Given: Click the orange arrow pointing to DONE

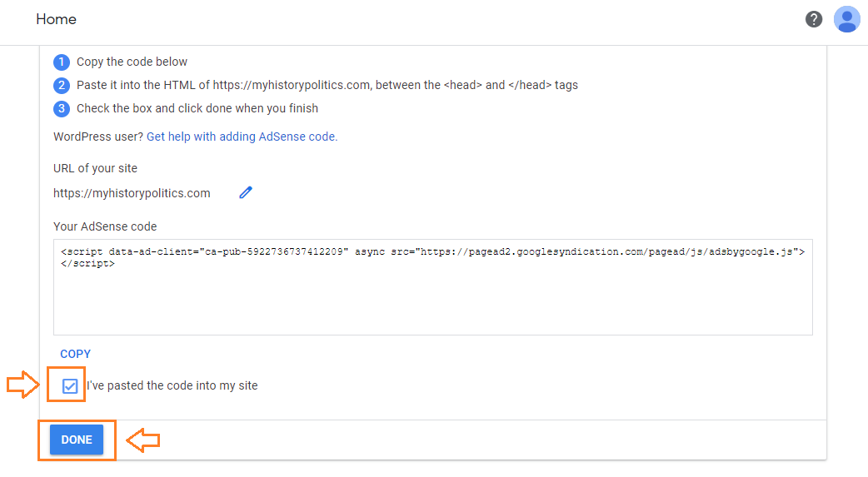Looking at the screenshot, I should pos(142,440).
